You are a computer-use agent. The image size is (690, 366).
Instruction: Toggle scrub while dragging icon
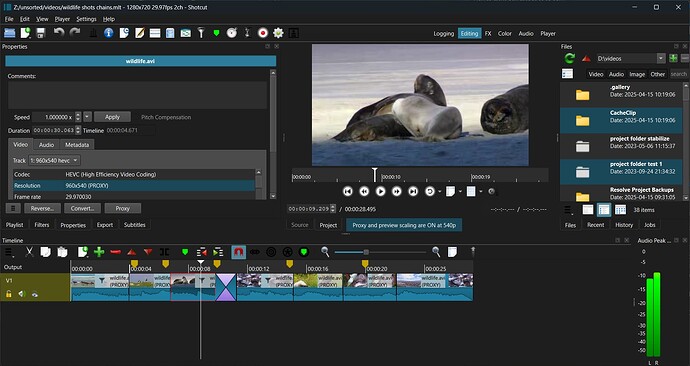point(255,252)
